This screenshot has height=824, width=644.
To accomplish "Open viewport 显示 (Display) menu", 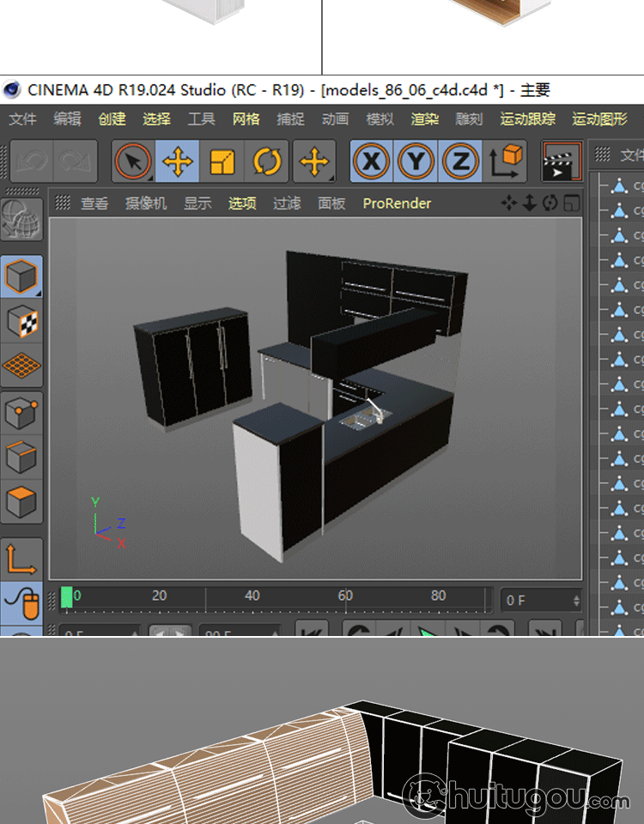I will click(197, 203).
